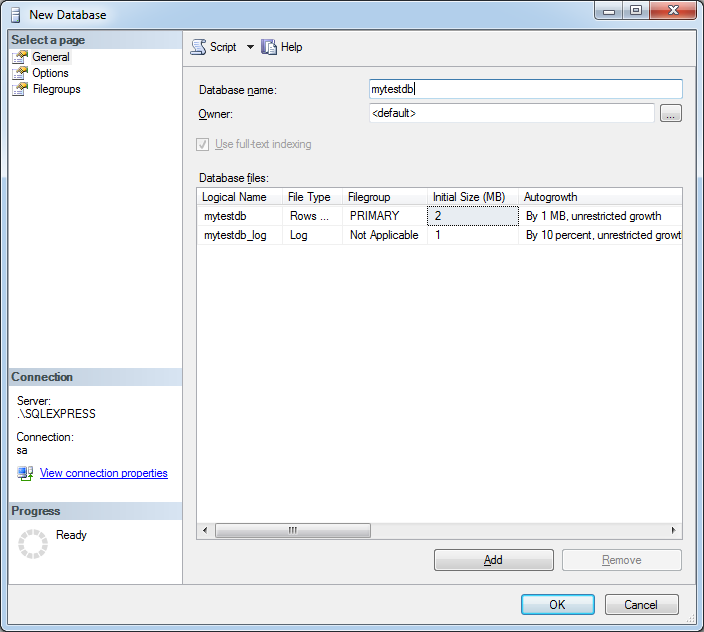The width and height of the screenshot is (704, 632).
Task: Open the General page
Action: click(x=51, y=57)
